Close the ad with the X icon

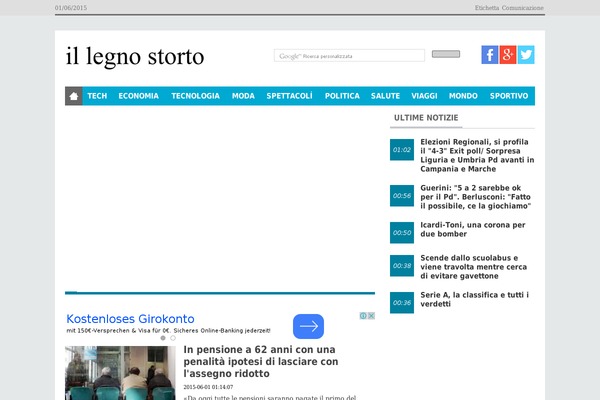pyautogui.click(x=371, y=316)
